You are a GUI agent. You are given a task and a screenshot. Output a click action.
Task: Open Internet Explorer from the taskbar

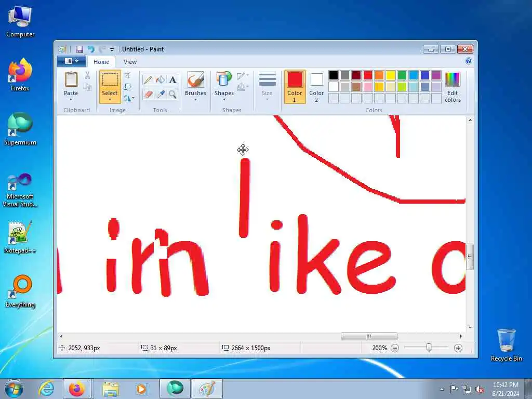point(46,389)
